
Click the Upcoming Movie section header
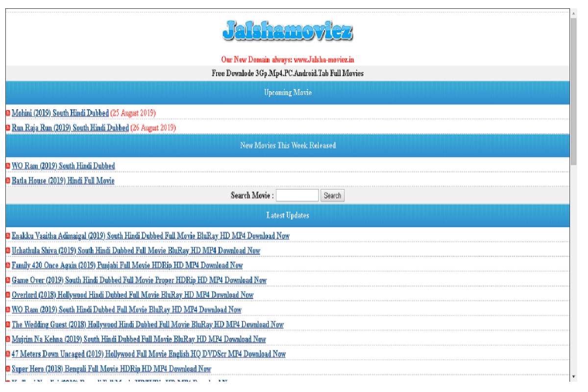pyautogui.click(x=288, y=93)
